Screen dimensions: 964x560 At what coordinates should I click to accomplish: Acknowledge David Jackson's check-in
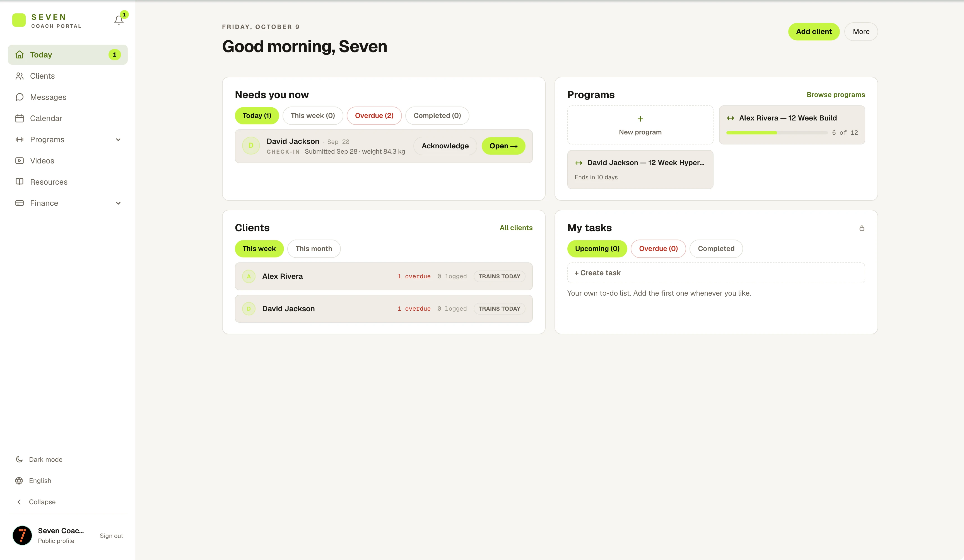(x=445, y=146)
